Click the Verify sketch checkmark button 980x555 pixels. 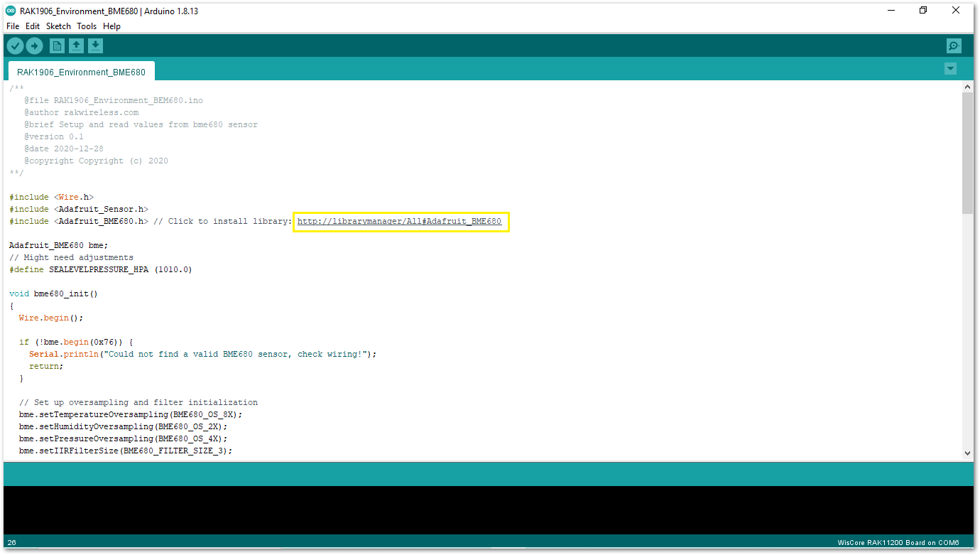pyautogui.click(x=15, y=46)
